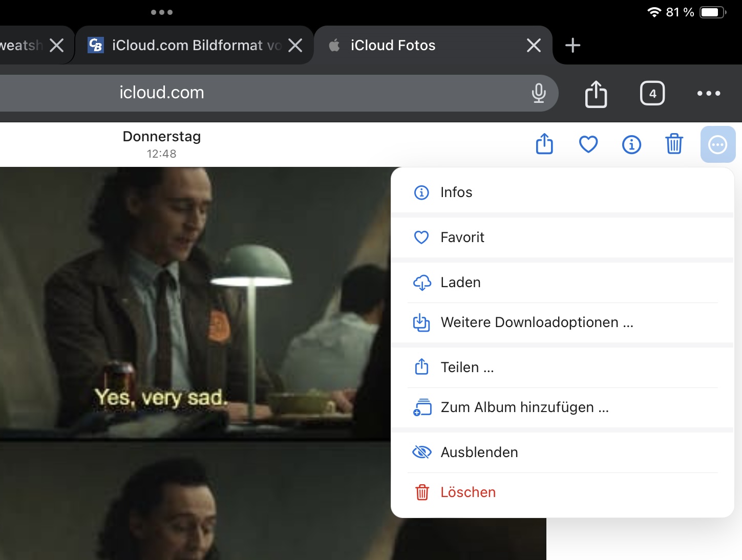Open a new tab with plus button
Image resolution: width=742 pixels, height=560 pixels.
click(573, 46)
